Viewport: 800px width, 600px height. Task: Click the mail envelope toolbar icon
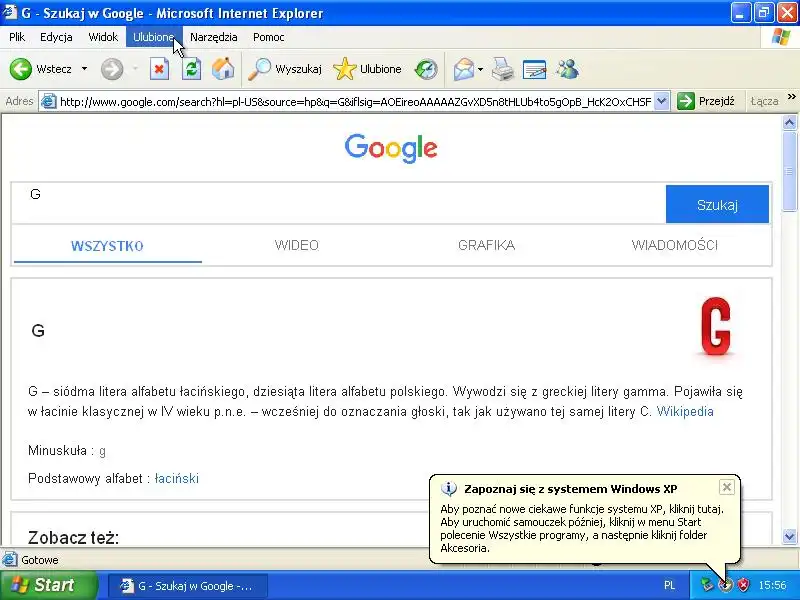463,69
